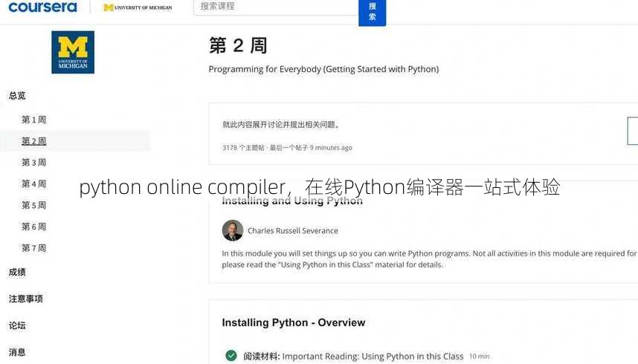Click Charles Russell Severance avatar photo
The image size is (638, 364).
click(233, 230)
